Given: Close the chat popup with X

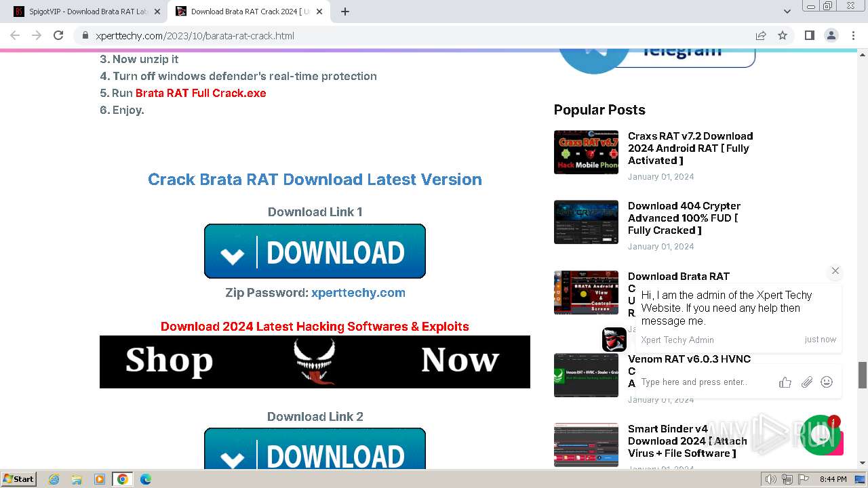Looking at the screenshot, I should (835, 270).
